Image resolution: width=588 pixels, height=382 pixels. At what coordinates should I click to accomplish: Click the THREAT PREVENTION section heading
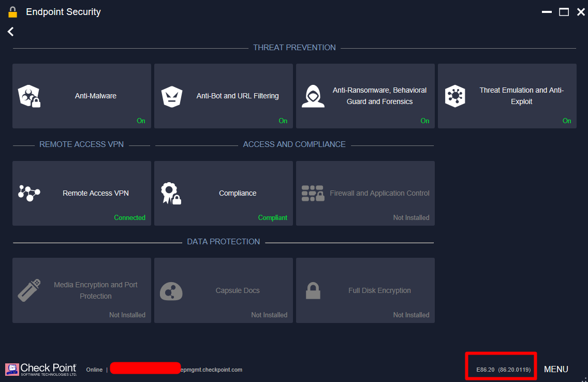tap(295, 48)
